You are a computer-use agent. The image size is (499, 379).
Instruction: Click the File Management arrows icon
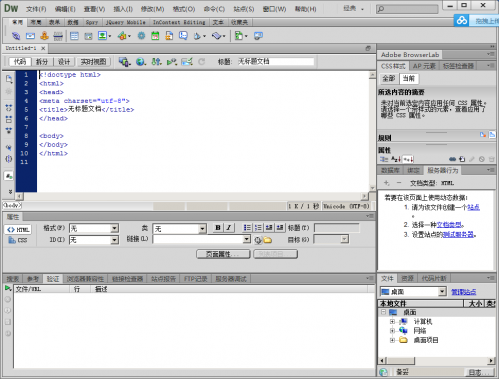coord(156,62)
